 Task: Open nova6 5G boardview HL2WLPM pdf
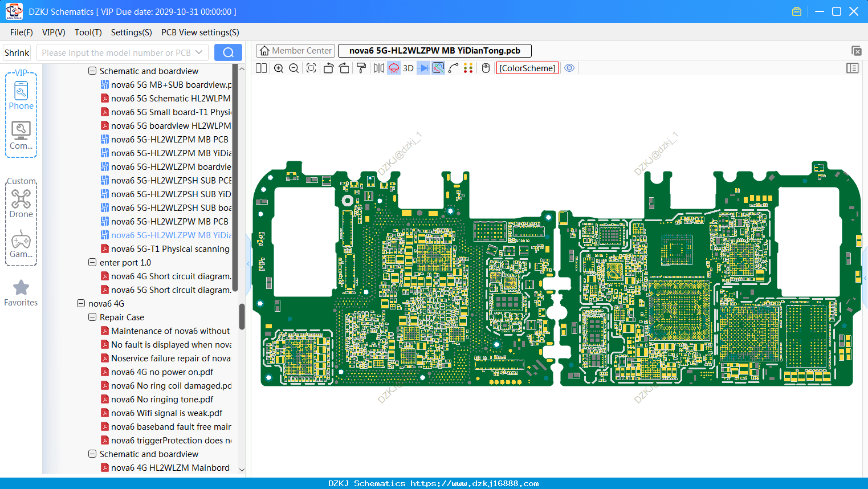click(x=166, y=126)
